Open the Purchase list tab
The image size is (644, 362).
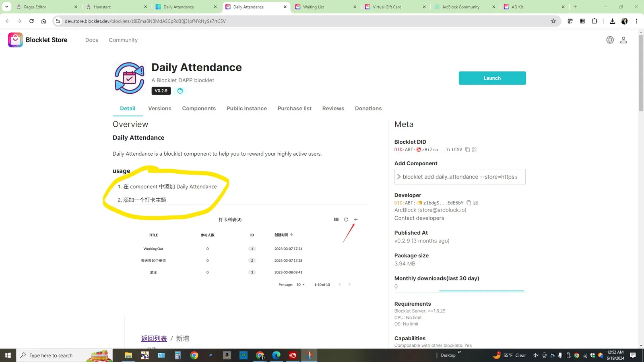coord(295,109)
